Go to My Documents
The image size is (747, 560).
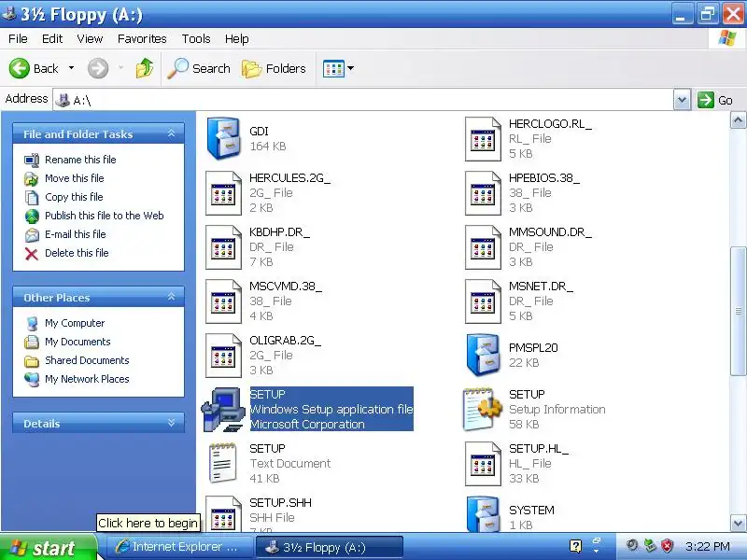pos(78,342)
